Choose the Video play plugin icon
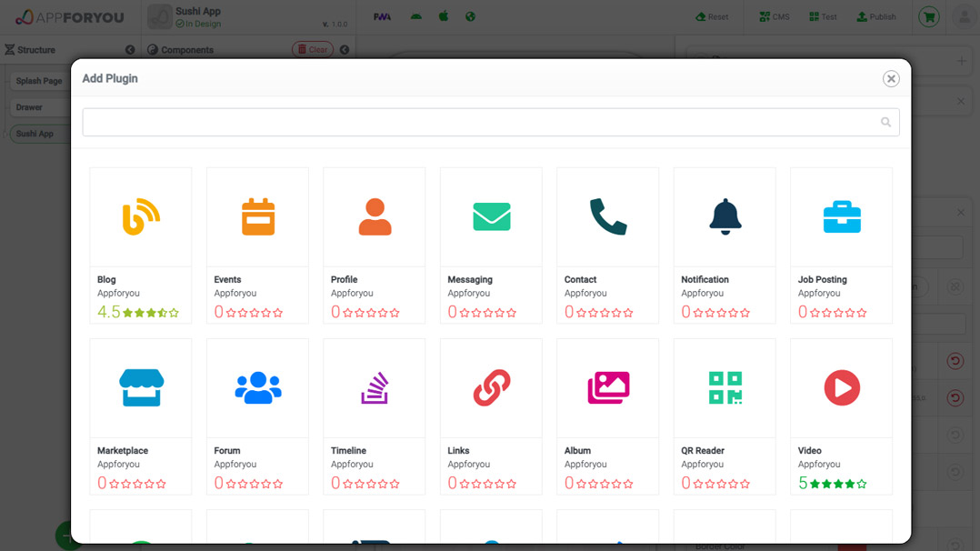 pos(842,387)
